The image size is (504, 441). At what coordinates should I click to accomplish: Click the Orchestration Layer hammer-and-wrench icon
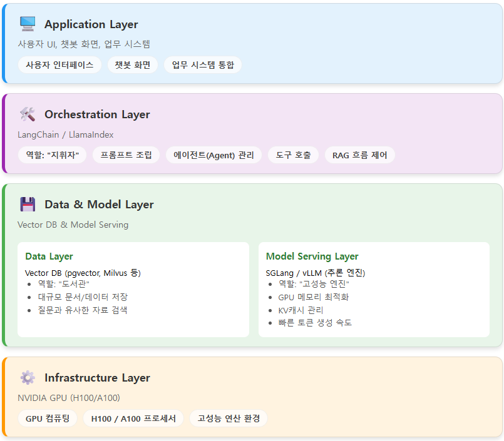[x=27, y=114]
